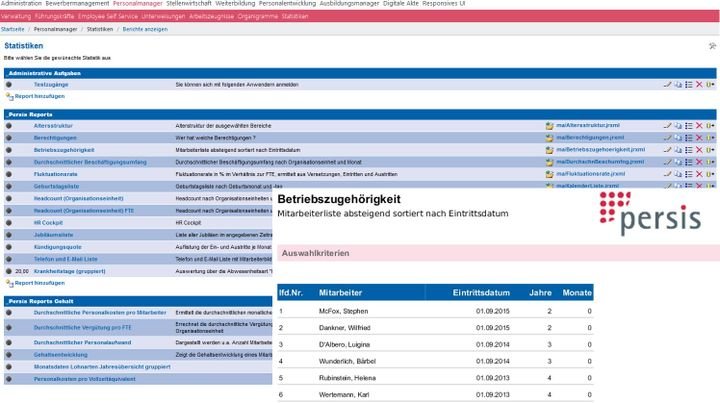This screenshot has width=720, height=403.
Task: Open the Altersstruktur report link
Action: tap(53, 125)
